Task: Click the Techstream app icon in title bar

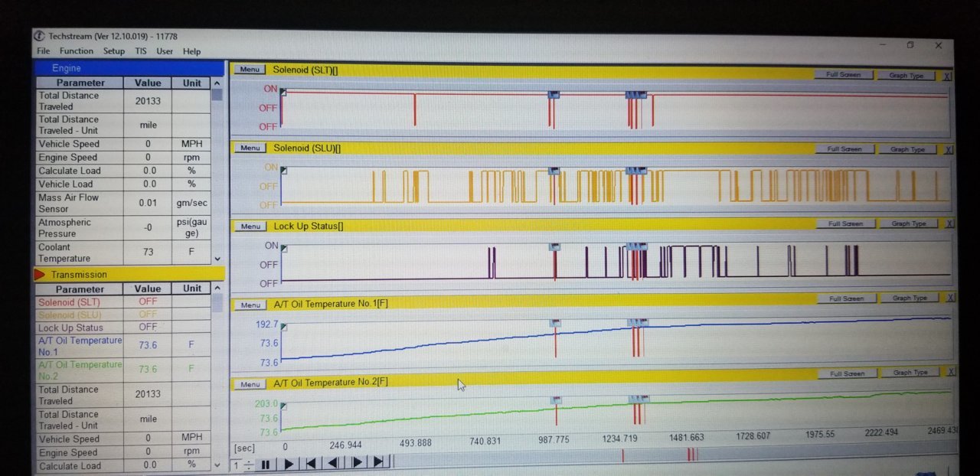Action: (x=41, y=37)
